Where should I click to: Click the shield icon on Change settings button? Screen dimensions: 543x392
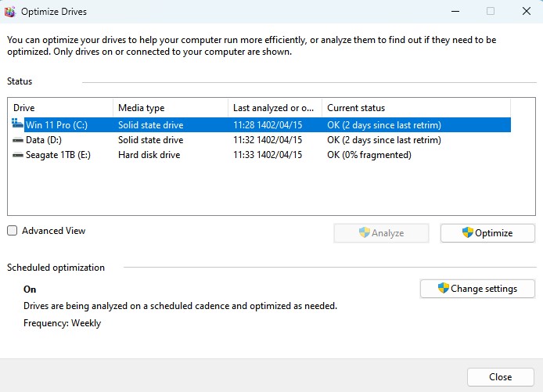click(444, 288)
